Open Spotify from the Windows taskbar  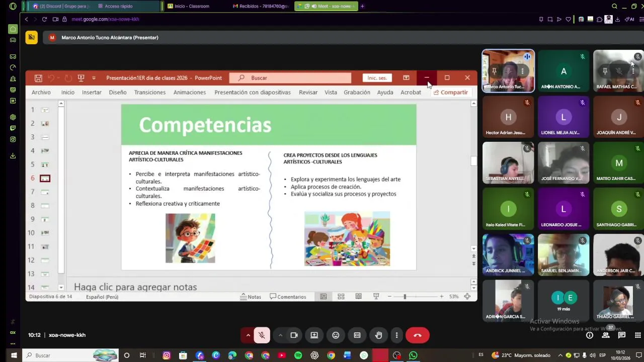tap(298, 355)
